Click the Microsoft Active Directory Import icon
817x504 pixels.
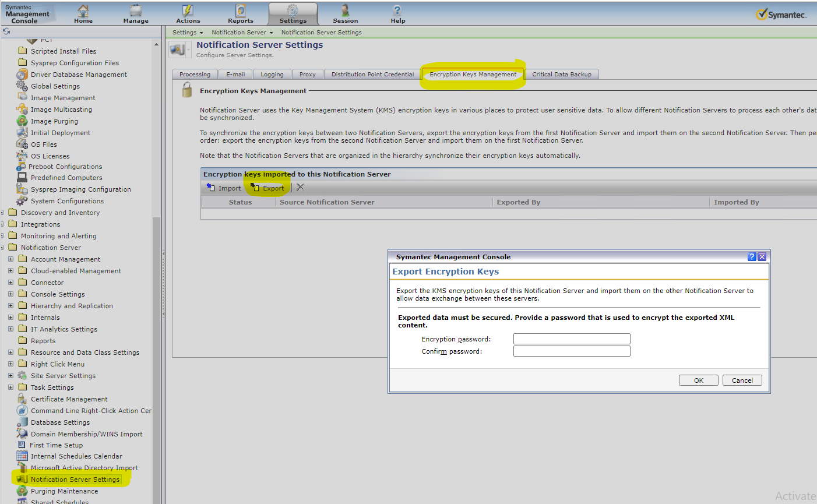coord(22,467)
